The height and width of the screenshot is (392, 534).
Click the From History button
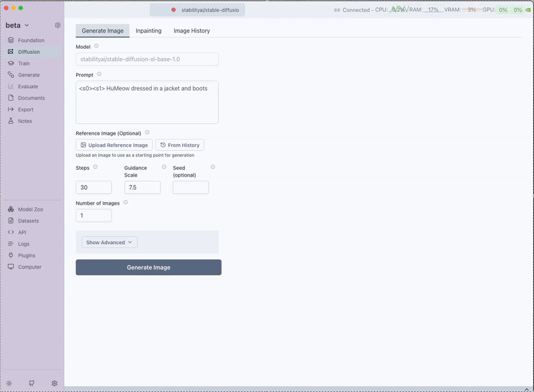point(180,145)
